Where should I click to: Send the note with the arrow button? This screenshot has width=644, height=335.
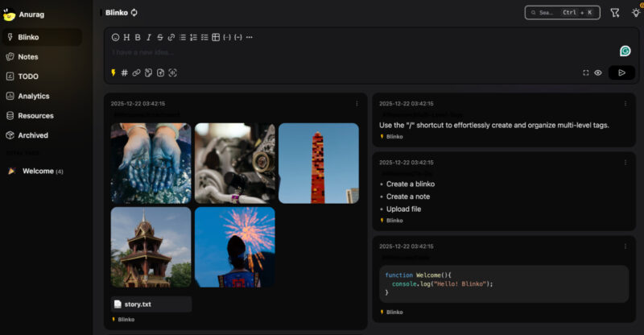point(621,72)
